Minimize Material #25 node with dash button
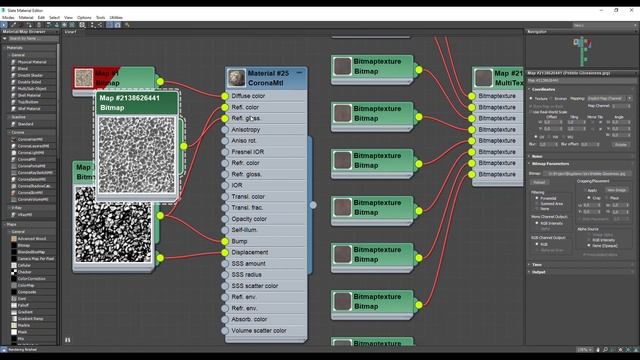The height and width of the screenshot is (360, 640). point(300,73)
